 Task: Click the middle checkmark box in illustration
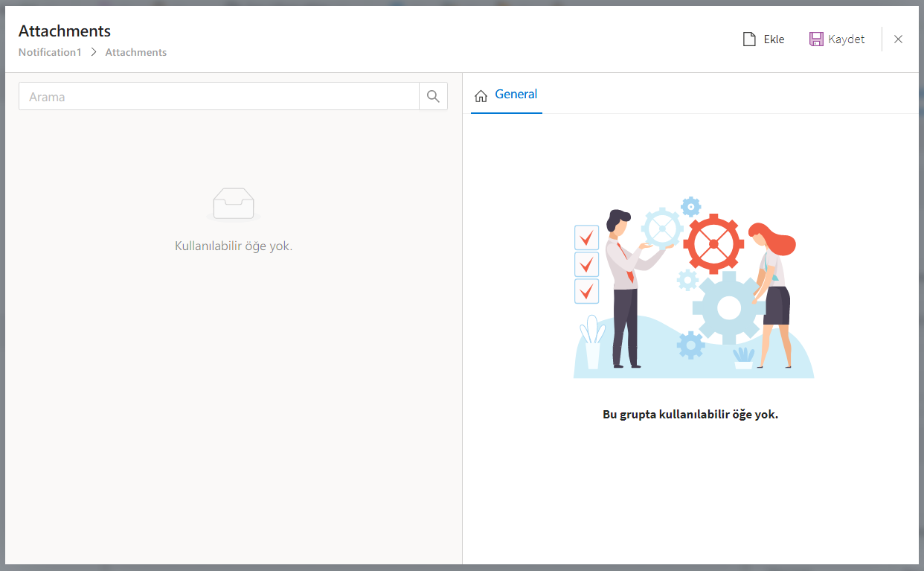(x=587, y=264)
